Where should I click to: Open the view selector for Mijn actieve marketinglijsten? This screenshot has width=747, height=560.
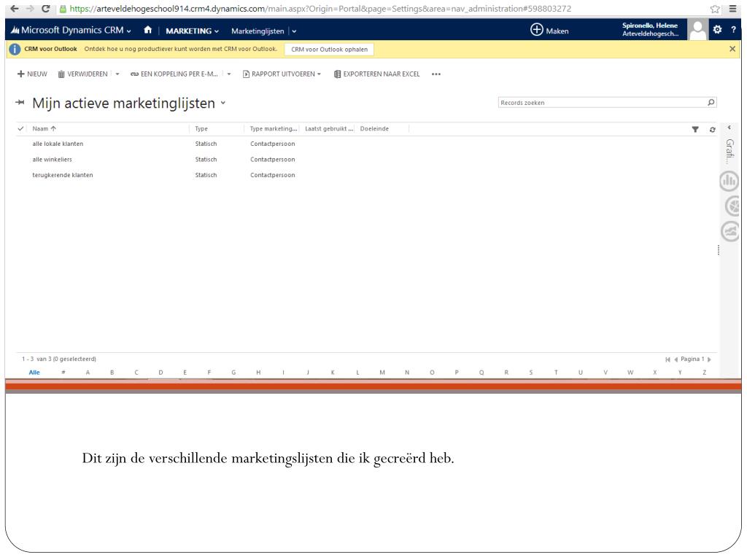point(222,104)
